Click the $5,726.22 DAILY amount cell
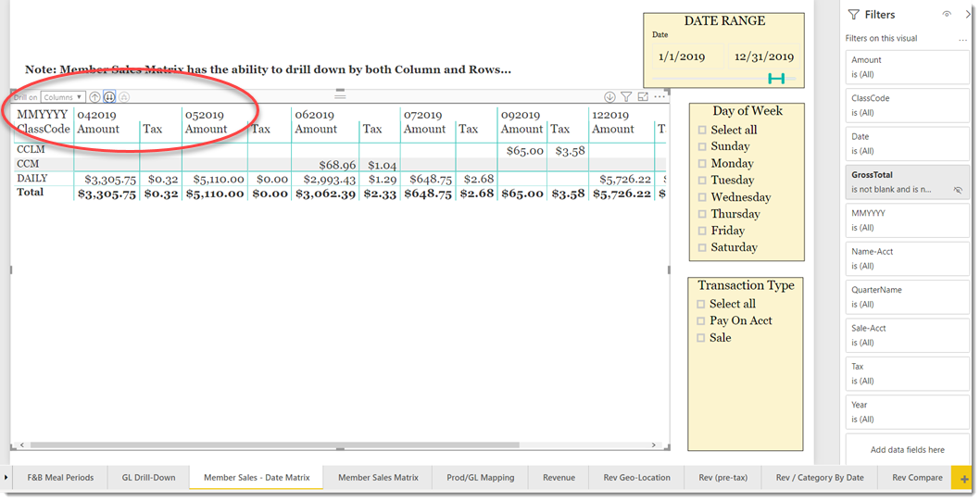 625,180
